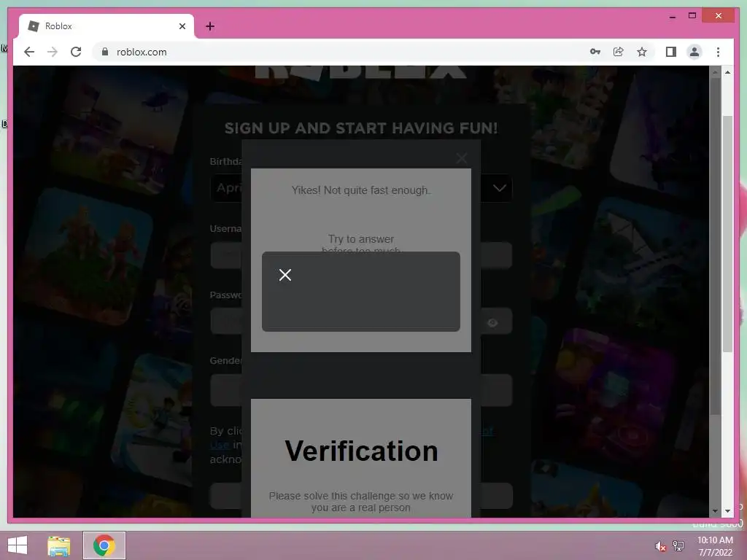This screenshot has height=560, width=747.
Task: Open the taskbar clock showing 10:10 AM
Action: pos(715,545)
